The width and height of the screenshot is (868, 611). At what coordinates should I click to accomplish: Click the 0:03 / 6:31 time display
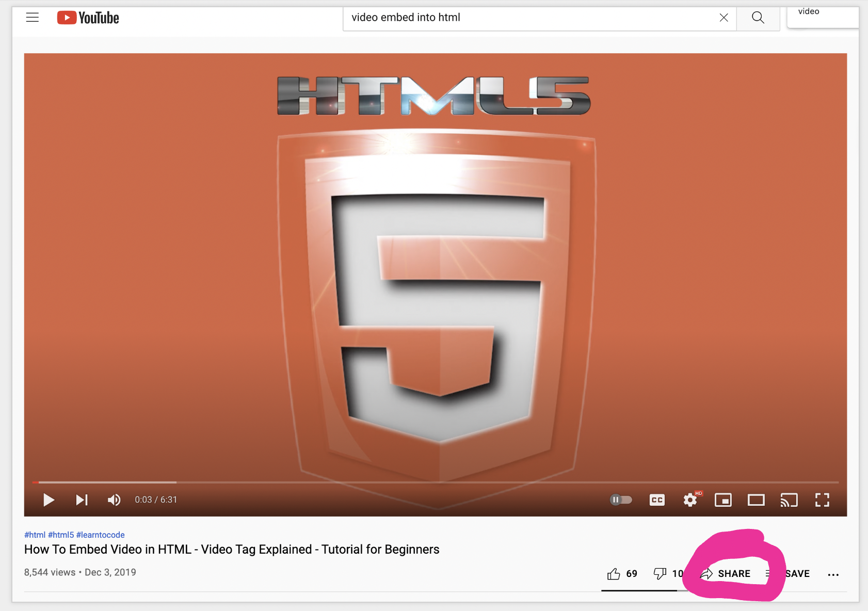click(x=156, y=500)
